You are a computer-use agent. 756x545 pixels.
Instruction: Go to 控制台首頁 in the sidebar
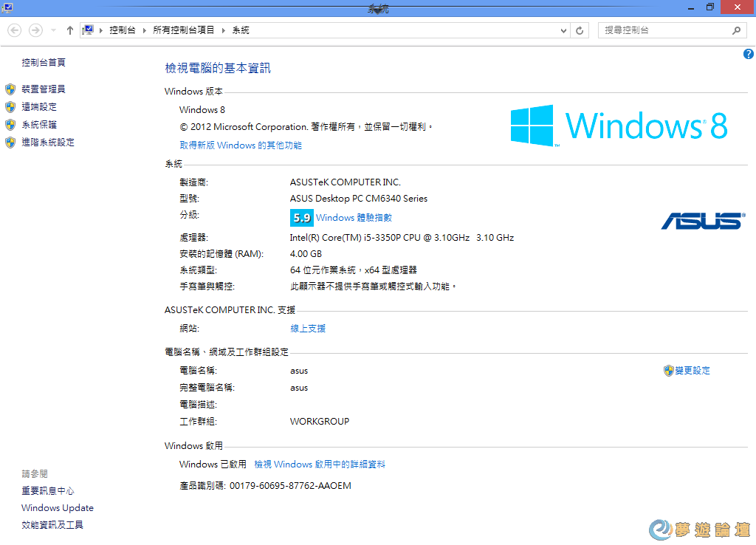click(x=44, y=63)
